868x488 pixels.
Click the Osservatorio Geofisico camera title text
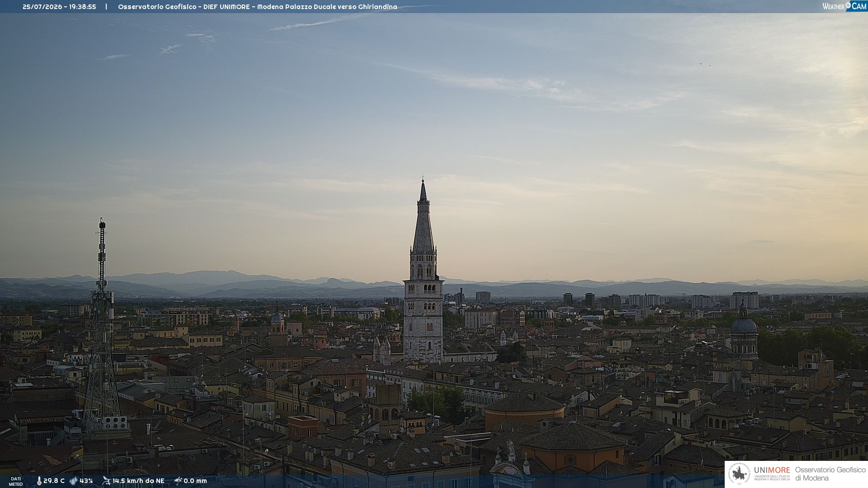click(x=258, y=7)
